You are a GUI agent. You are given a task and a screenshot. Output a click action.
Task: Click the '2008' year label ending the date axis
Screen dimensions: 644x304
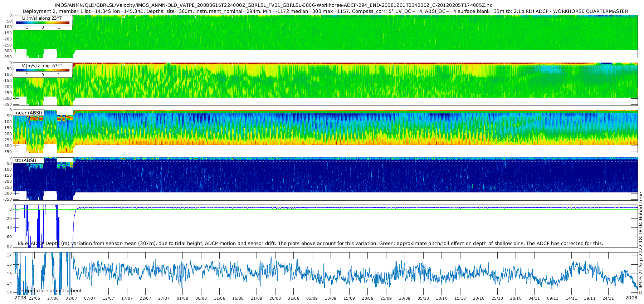[631, 298]
